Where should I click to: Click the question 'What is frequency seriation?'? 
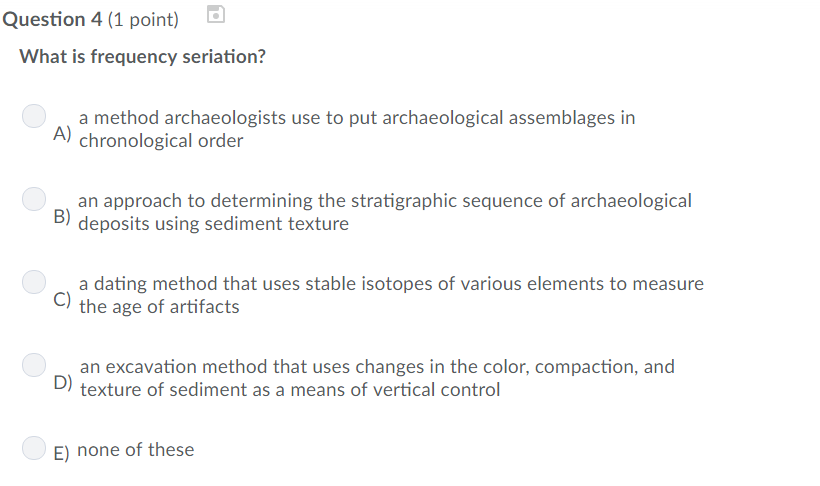(x=143, y=57)
